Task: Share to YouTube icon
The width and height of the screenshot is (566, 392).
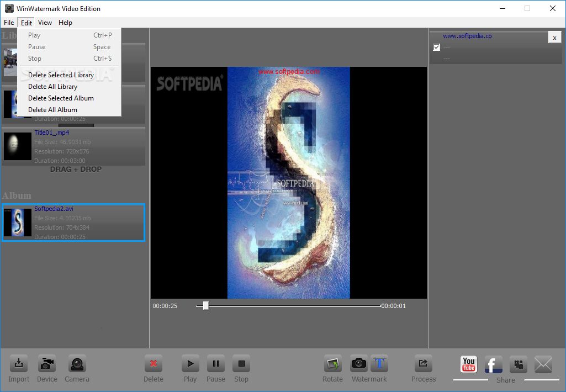Action: point(469,364)
